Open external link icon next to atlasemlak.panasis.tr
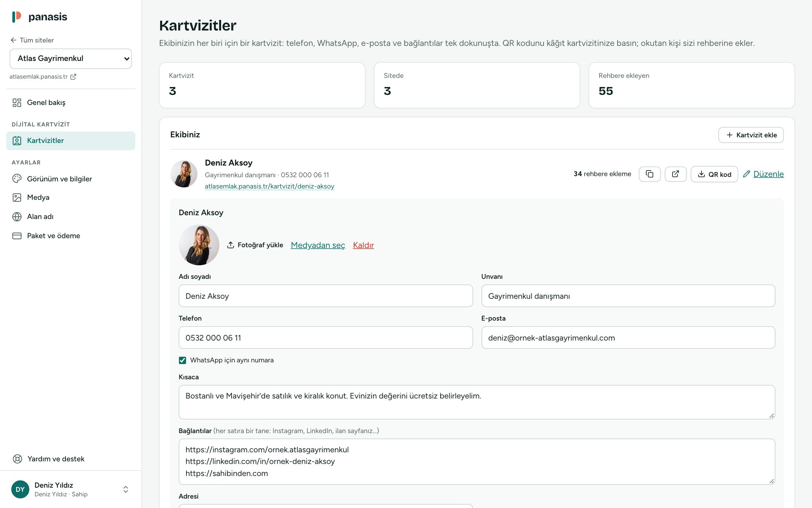 click(x=73, y=77)
